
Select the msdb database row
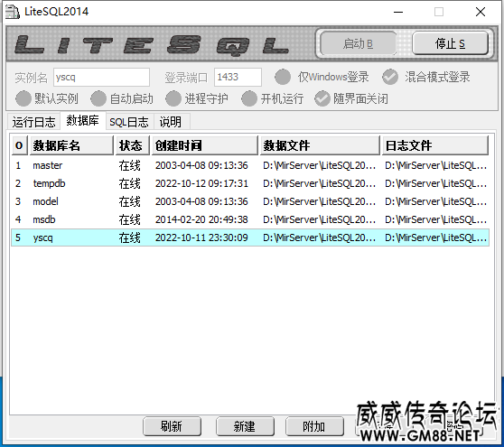pyautogui.click(x=250, y=219)
